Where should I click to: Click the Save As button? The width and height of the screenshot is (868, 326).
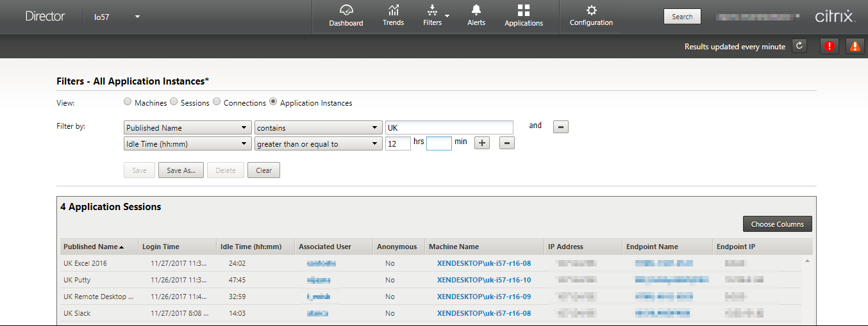click(181, 170)
